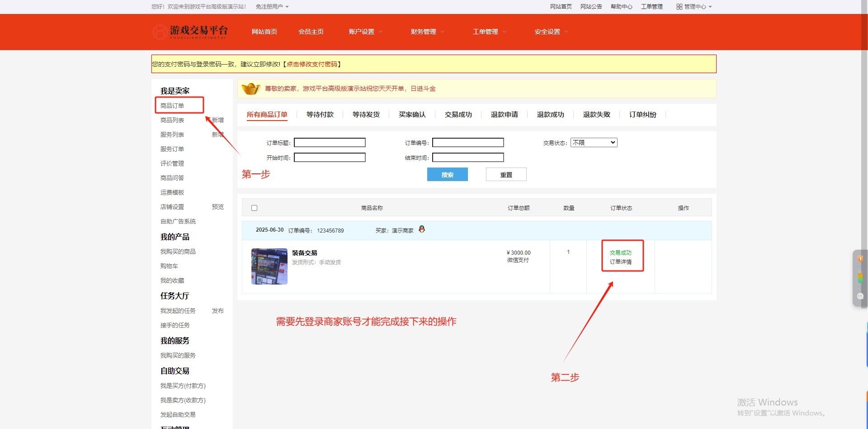This screenshot has width=868, height=429.
Task: Expand the 管理中心 dropdown arrow
Action: point(710,7)
